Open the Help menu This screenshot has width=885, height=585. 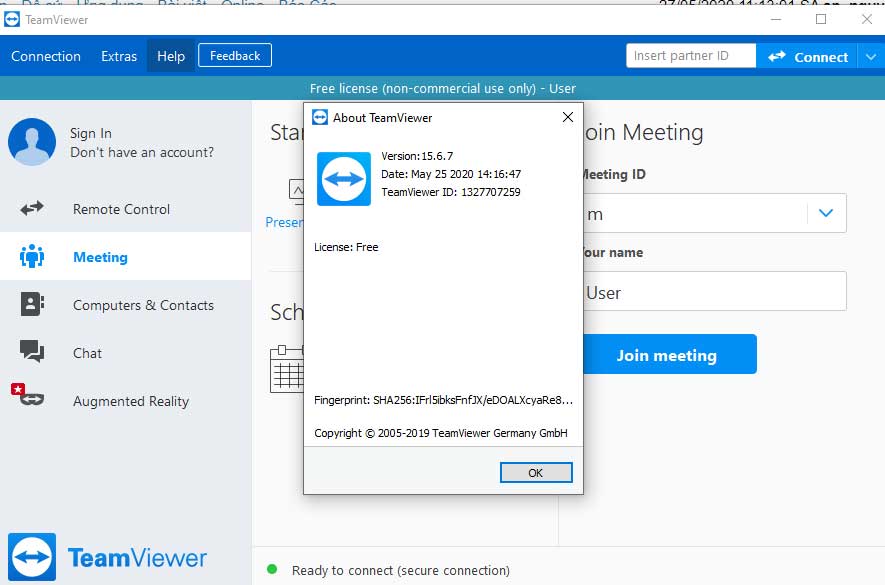pyautogui.click(x=170, y=57)
